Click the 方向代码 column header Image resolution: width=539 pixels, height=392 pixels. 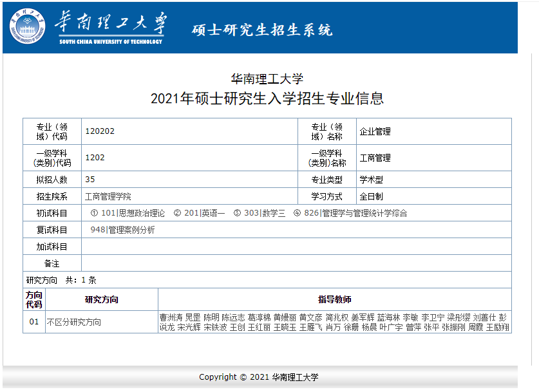[x=34, y=299]
